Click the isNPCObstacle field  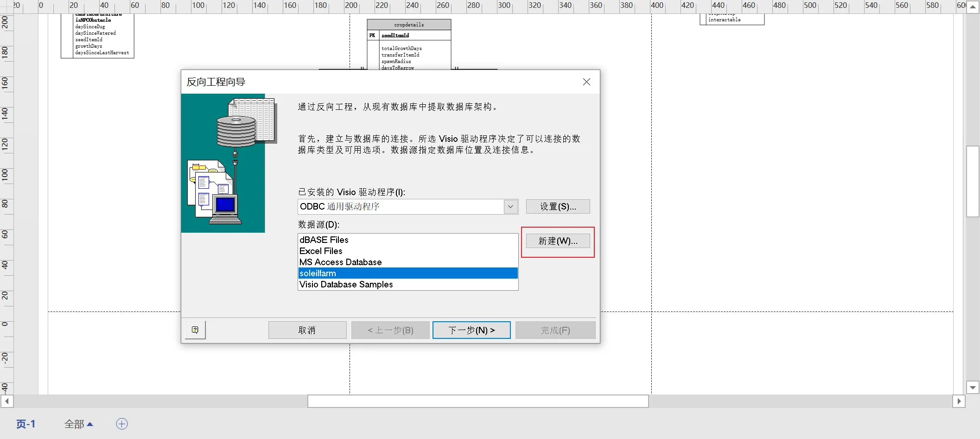coord(93,20)
